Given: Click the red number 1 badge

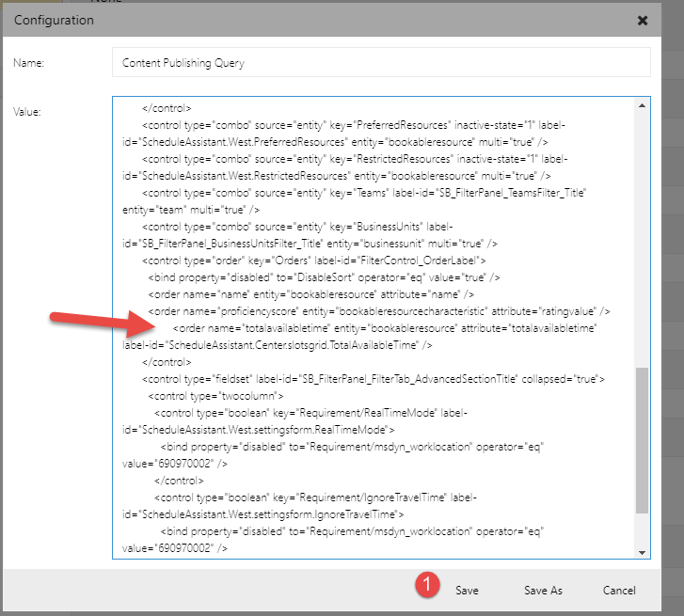Looking at the screenshot, I should click(x=427, y=585).
